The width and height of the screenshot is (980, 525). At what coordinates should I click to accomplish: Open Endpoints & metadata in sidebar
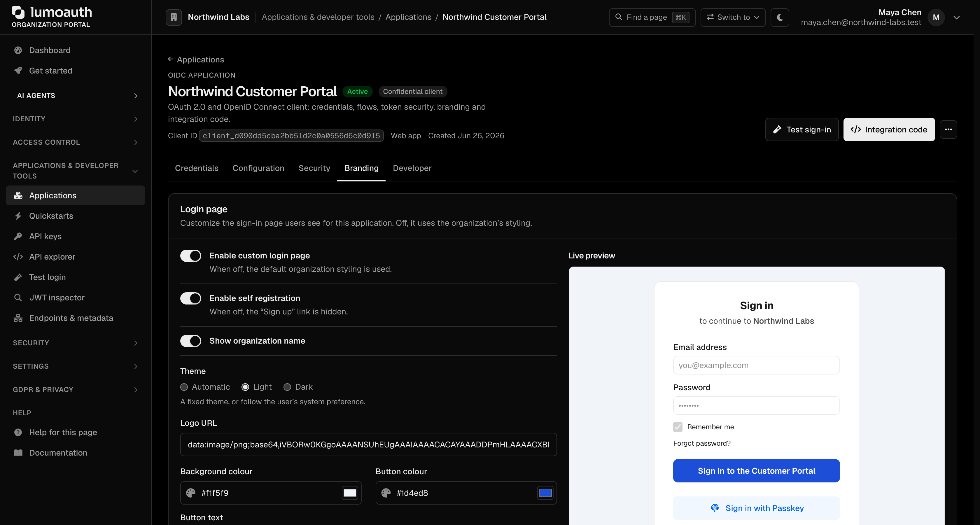point(75,318)
